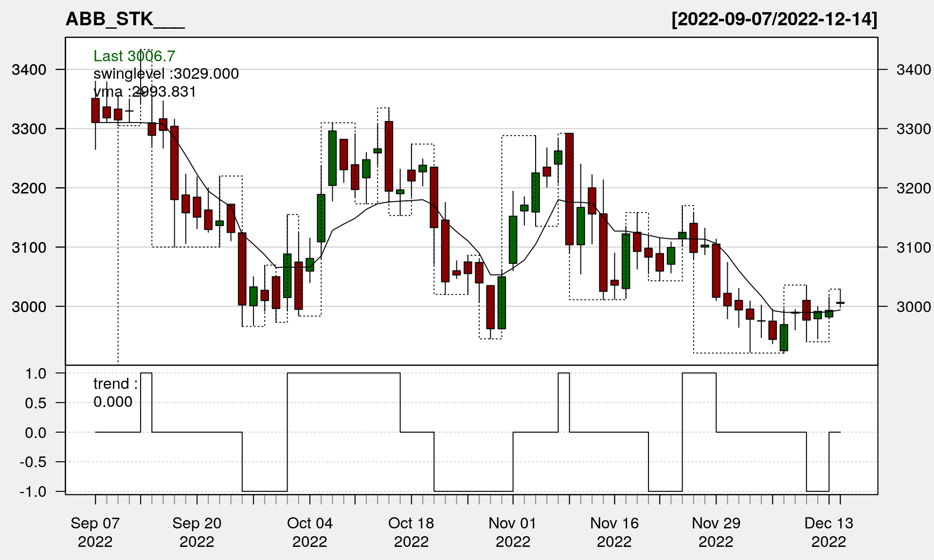
Task: Click the Sep 20 2022 axis label
Action: coord(197,532)
